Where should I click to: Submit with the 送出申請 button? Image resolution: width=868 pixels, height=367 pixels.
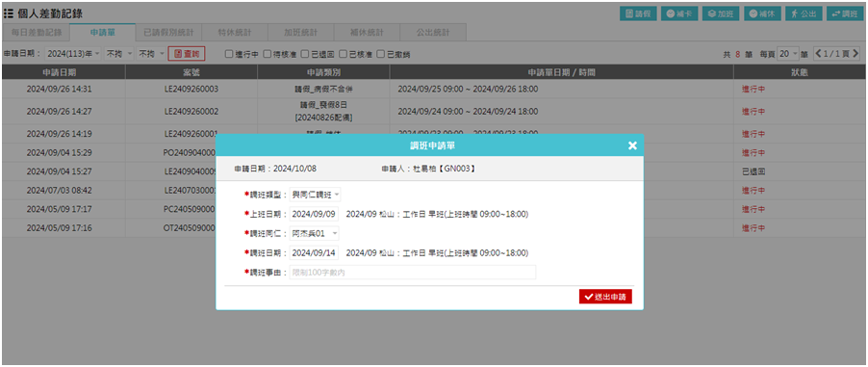(x=605, y=297)
